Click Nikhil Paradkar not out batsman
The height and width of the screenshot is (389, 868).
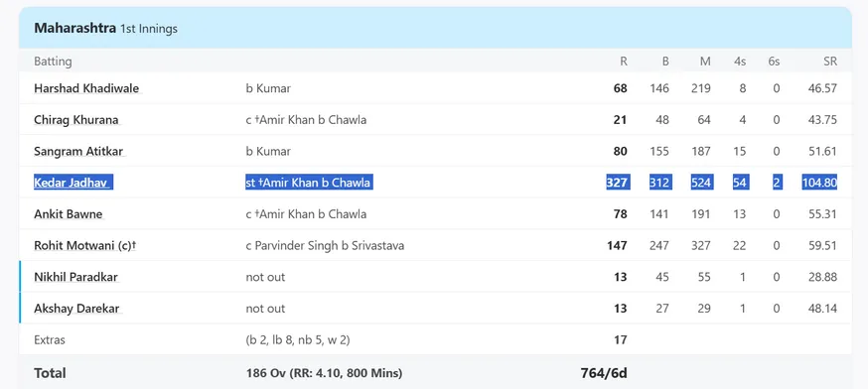click(75, 277)
